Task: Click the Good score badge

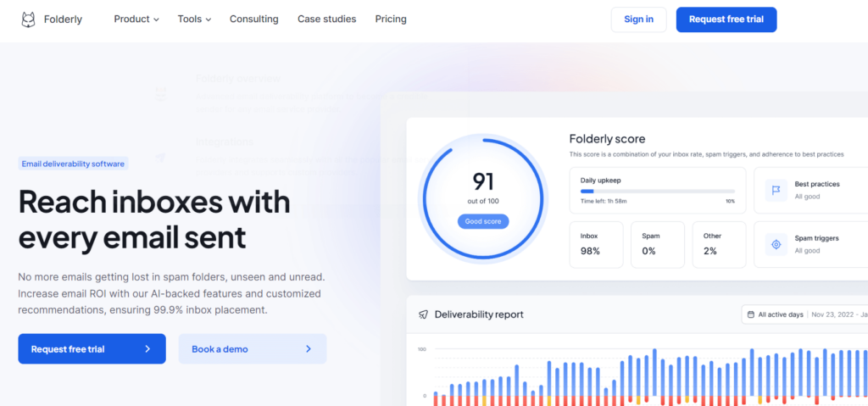Action: click(483, 221)
